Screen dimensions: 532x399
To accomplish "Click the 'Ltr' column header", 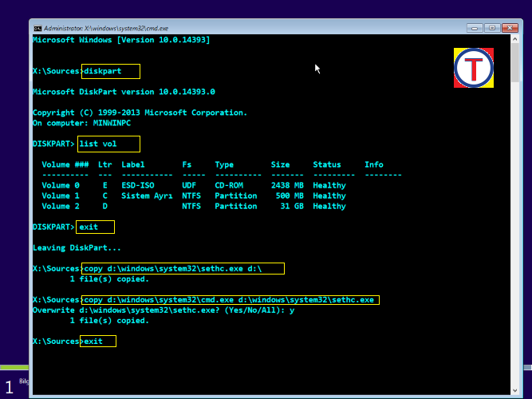I will [x=104, y=164].
